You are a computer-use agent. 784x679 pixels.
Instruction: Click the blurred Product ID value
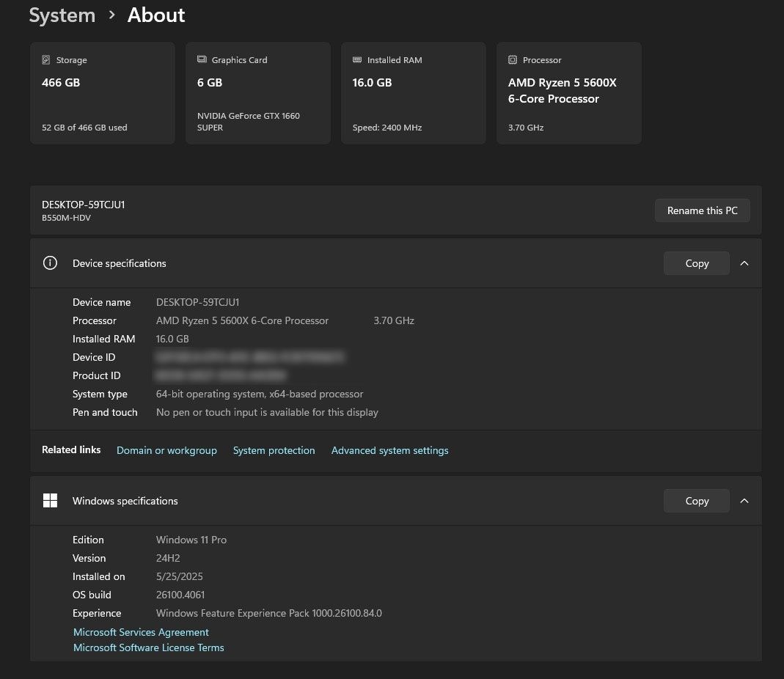coord(221,375)
